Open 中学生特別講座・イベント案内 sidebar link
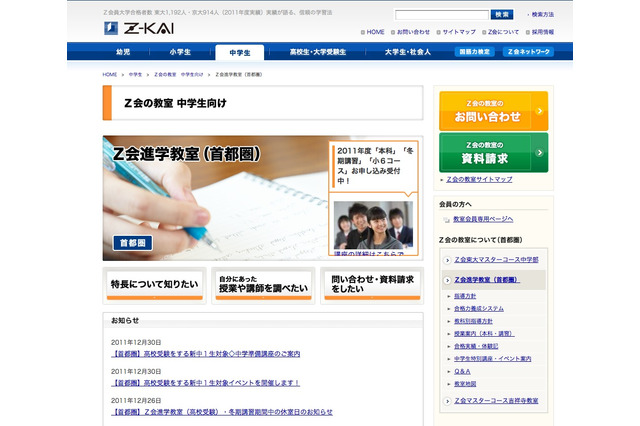 pyautogui.click(x=493, y=359)
